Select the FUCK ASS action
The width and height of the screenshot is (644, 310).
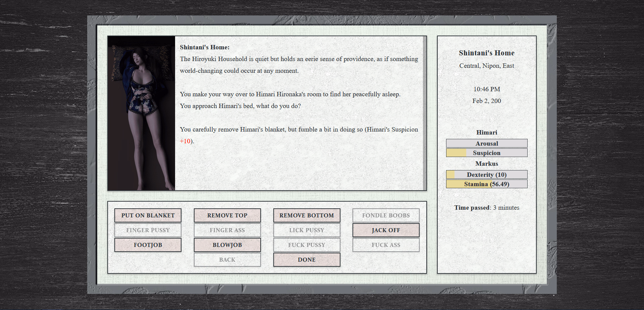pyautogui.click(x=386, y=245)
